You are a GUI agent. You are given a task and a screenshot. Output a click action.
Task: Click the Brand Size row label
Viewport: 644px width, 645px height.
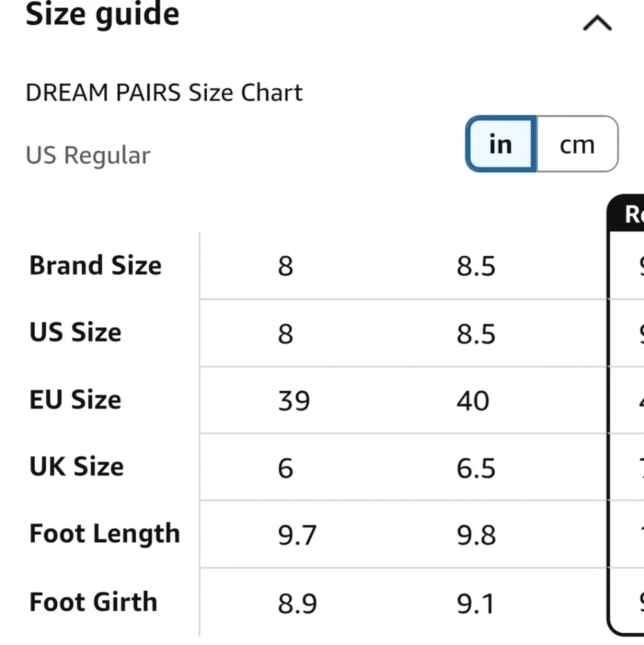point(95,265)
